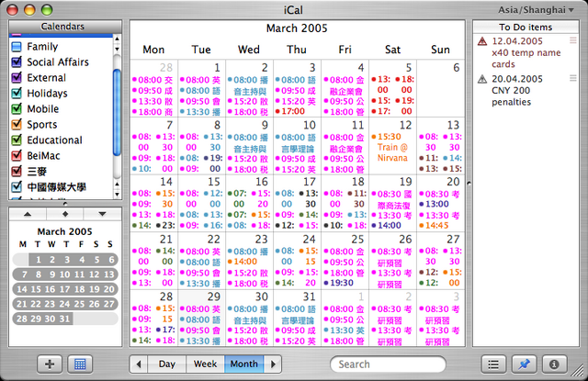Image resolution: width=588 pixels, height=381 pixels.
Task: Select the 14:45 event on March 20
Action: pyautogui.click(x=434, y=226)
